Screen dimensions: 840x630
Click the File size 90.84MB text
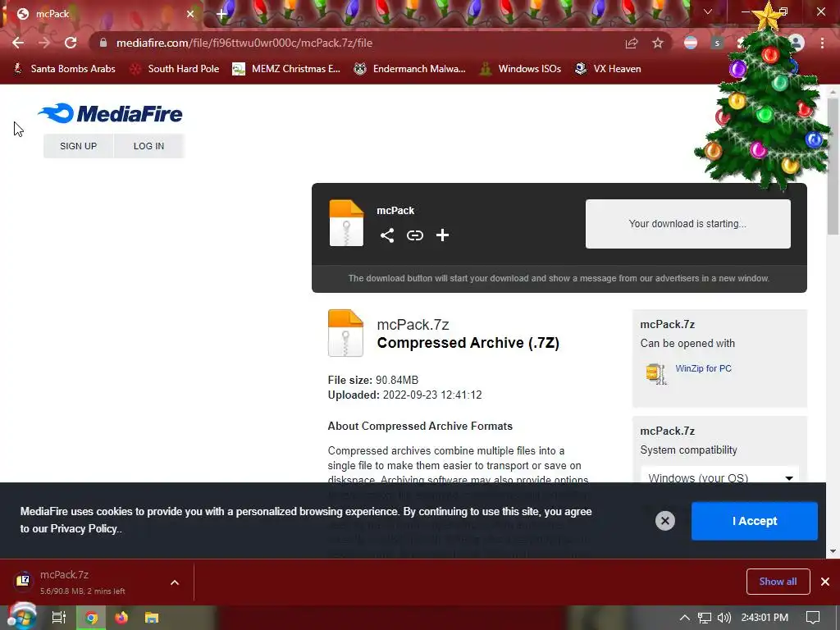click(373, 380)
